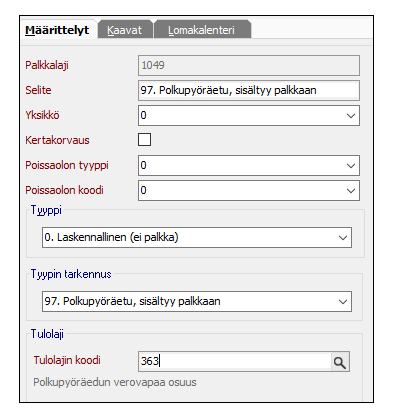
Task: Expand the Poissaolon tyyppi dropdown
Action: [x=249, y=165]
